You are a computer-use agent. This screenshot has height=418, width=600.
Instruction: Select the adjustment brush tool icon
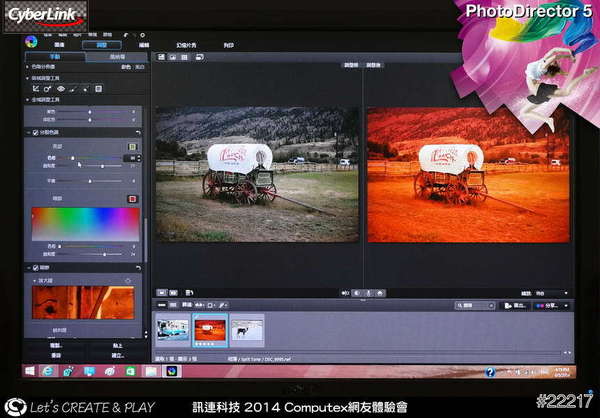(76, 88)
